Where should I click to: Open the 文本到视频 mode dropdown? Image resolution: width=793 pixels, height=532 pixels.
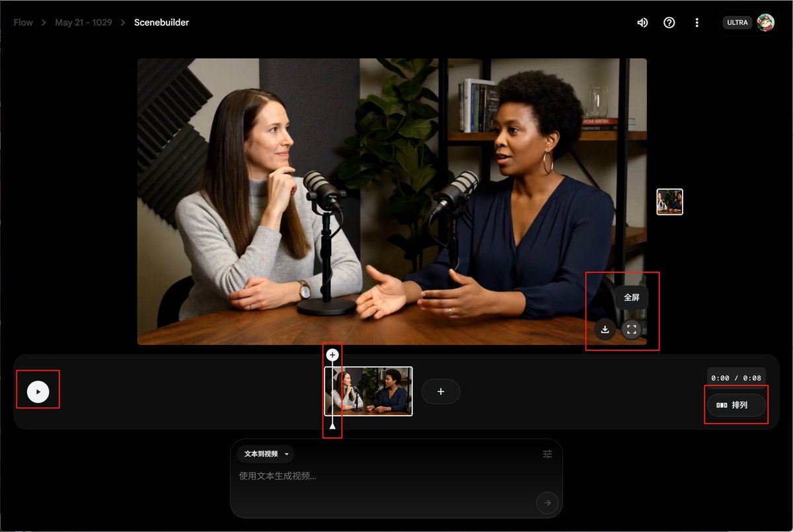coord(266,454)
